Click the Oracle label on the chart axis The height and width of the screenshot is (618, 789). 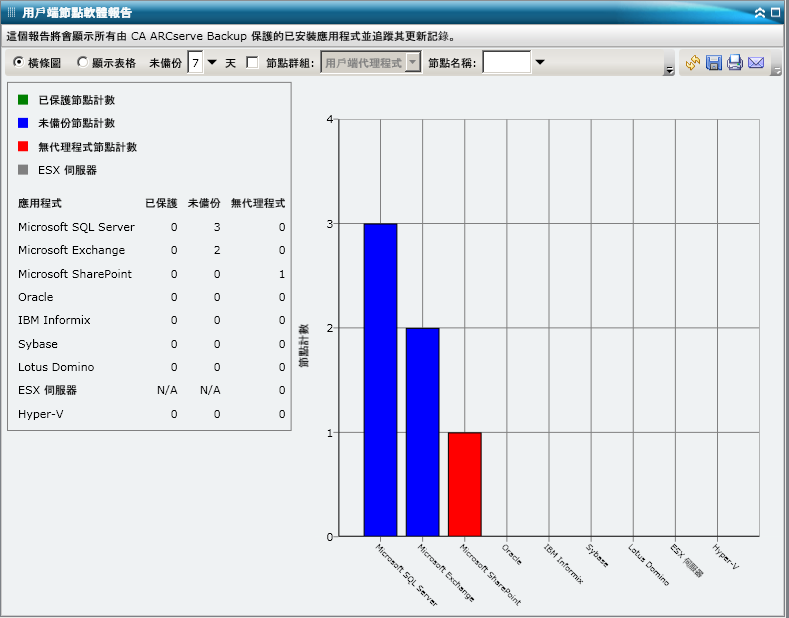tap(512, 554)
